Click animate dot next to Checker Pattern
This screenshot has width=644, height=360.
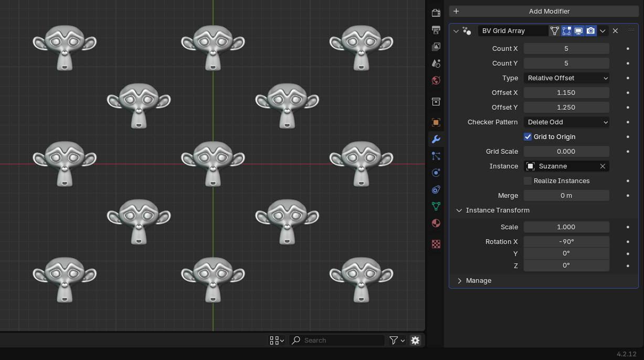[628, 122]
